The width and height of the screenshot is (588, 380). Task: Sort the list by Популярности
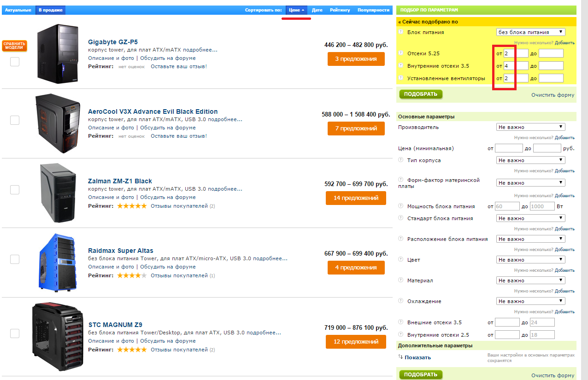point(373,10)
